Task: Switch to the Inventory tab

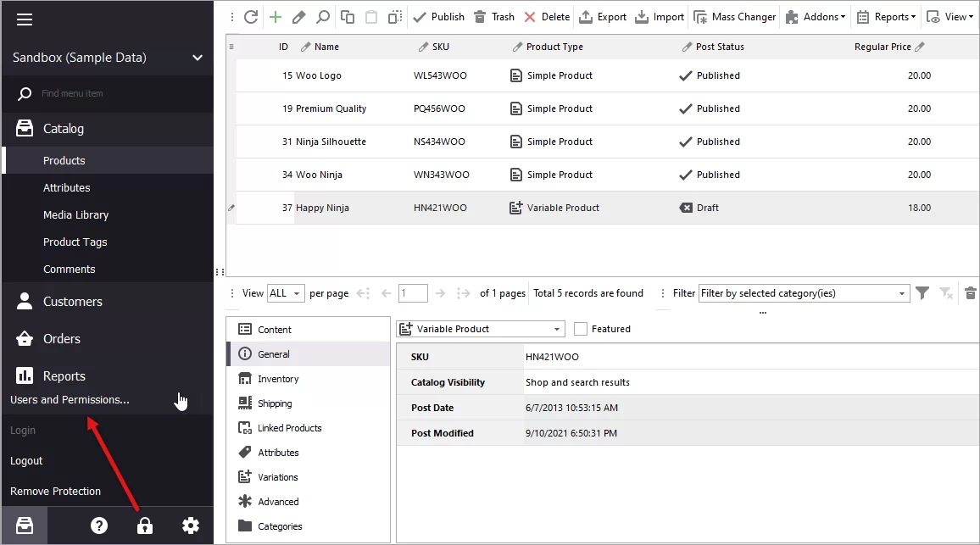Action: (277, 378)
